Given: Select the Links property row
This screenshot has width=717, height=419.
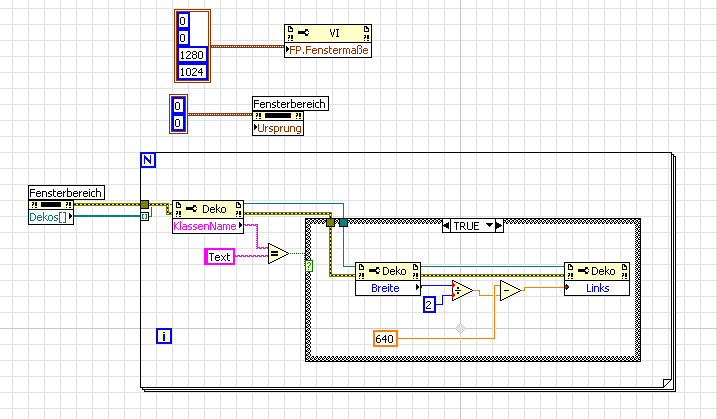Looking at the screenshot, I should 597,288.
